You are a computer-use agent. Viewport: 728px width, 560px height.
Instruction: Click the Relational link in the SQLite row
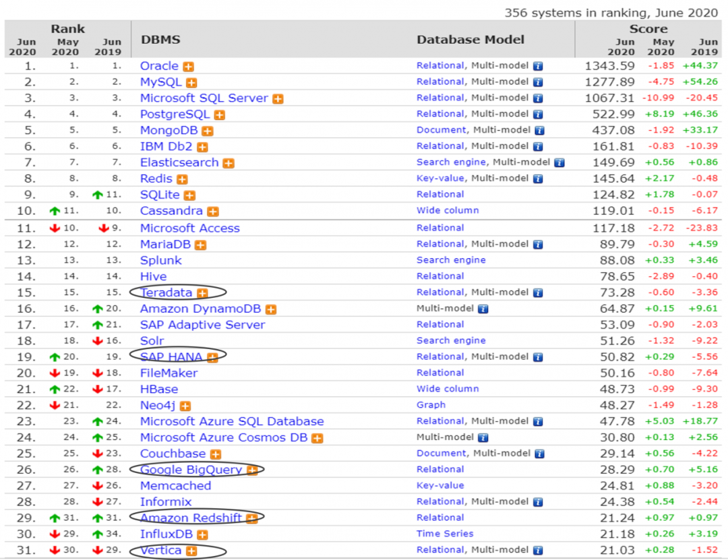click(x=440, y=195)
